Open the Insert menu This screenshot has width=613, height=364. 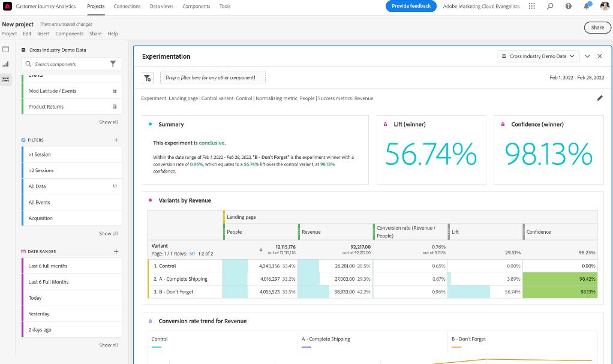[x=43, y=34]
